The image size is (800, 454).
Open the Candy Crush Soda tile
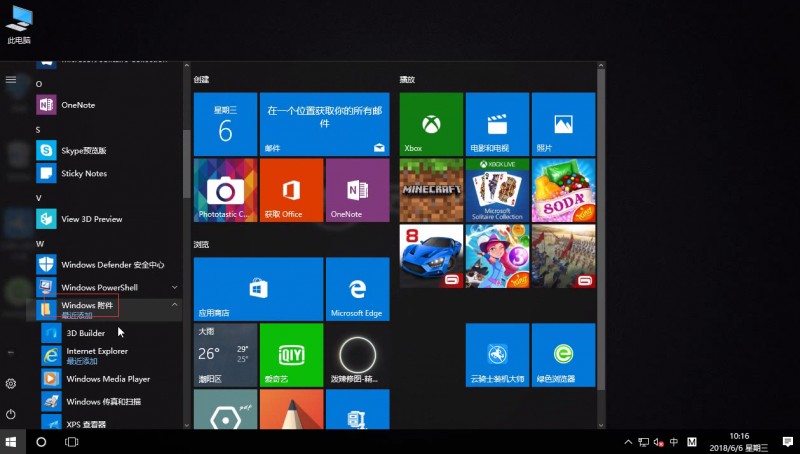point(564,190)
